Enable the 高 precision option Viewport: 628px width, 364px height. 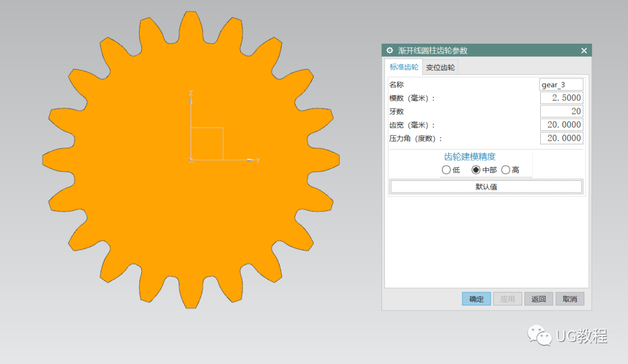point(505,170)
